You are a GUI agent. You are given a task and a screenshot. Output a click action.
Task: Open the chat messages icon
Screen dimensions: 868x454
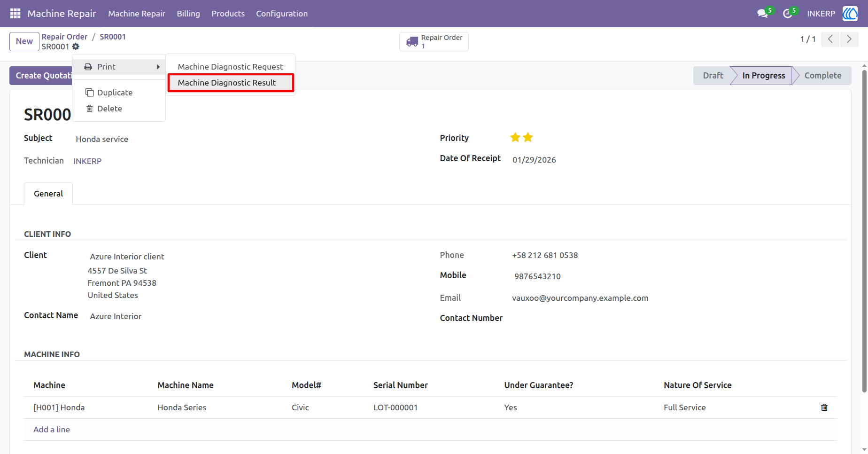[x=763, y=14]
